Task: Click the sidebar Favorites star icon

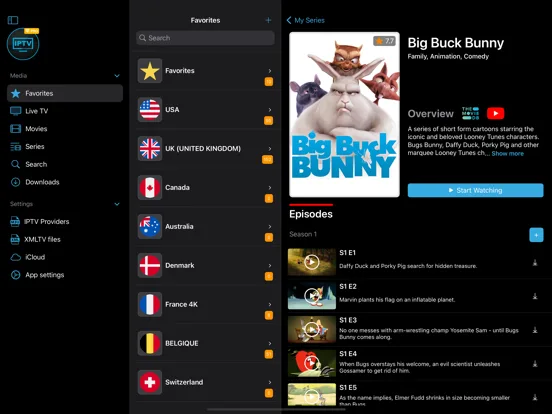Action: click(15, 93)
